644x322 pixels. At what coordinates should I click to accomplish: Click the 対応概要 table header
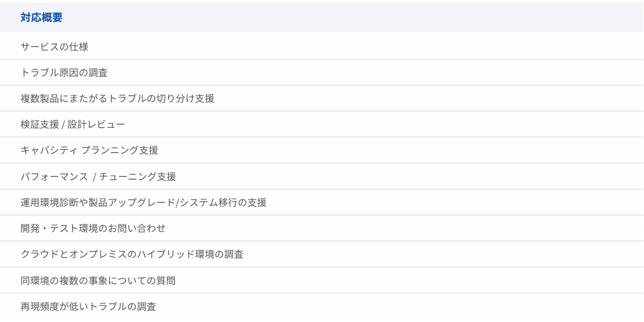click(x=322, y=17)
